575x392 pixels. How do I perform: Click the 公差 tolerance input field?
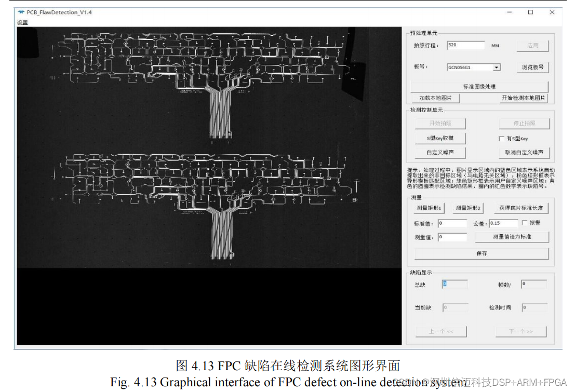[503, 223]
